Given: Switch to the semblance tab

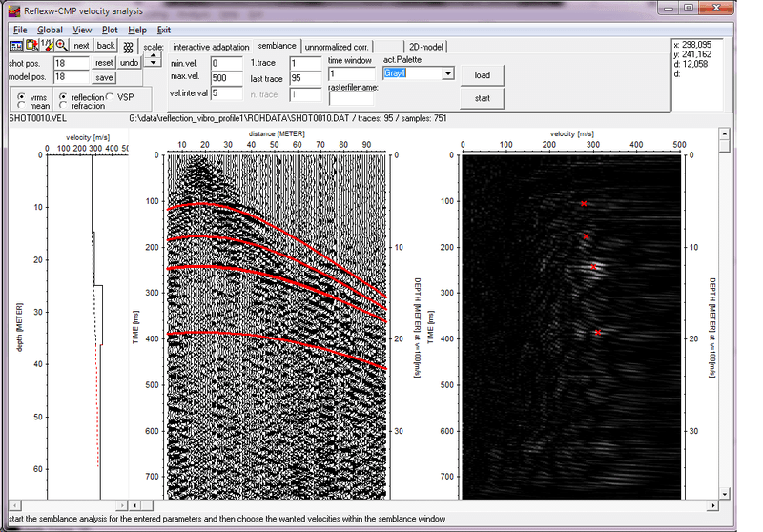Looking at the screenshot, I should (277, 45).
